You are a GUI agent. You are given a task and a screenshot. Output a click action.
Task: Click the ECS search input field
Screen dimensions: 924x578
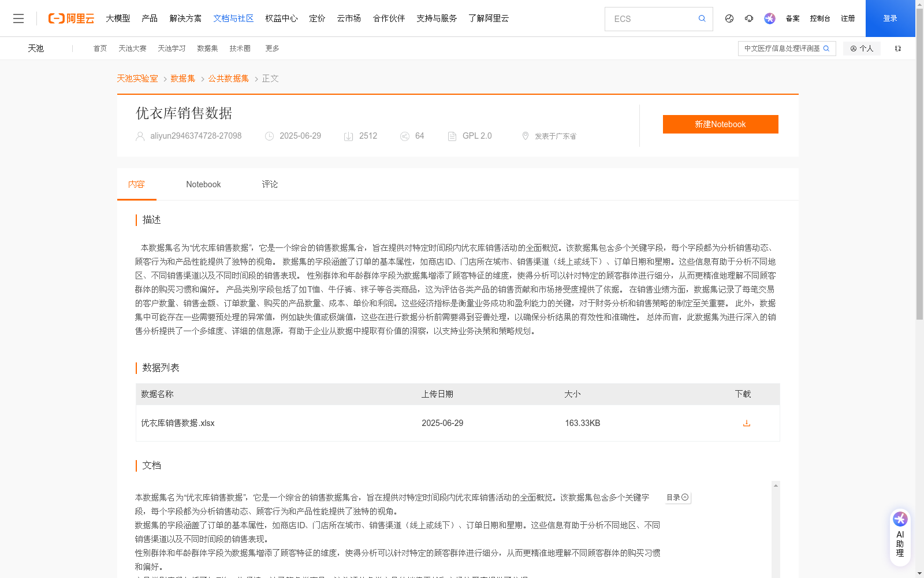pos(653,18)
